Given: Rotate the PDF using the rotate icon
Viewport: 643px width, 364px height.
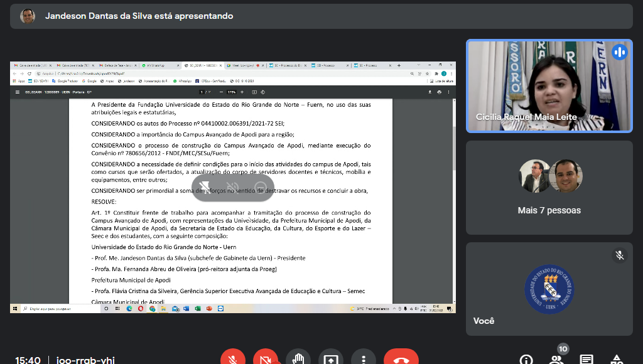Looking at the screenshot, I should [x=263, y=92].
